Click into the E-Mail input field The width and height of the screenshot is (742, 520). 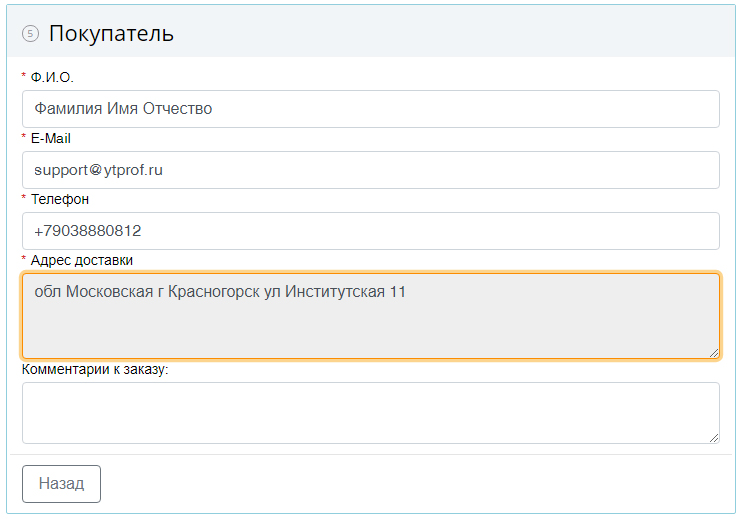tap(371, 170)
